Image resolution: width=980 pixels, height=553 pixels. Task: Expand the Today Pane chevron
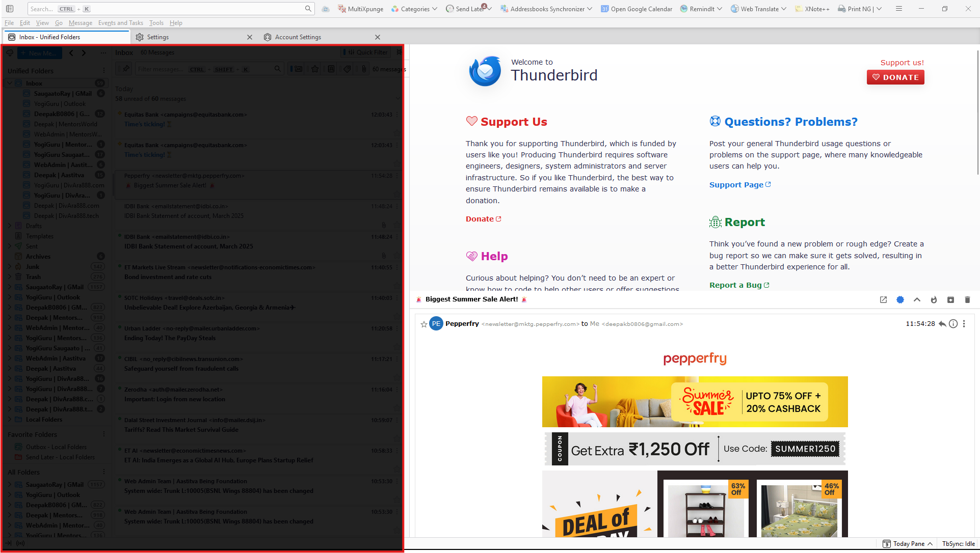point(930,544)
